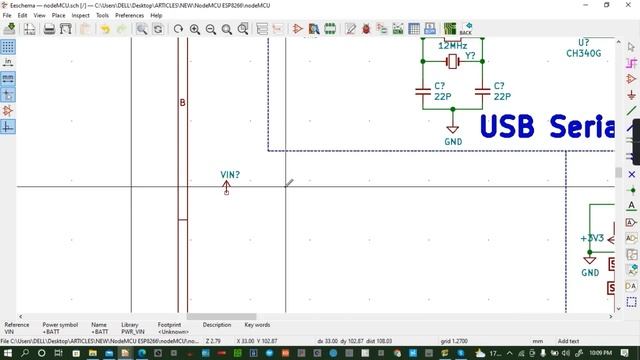The height and width of the screenshot is (360, 640).
Task: Open the Footprint Editor icon
Action: [x=330, y=29]
